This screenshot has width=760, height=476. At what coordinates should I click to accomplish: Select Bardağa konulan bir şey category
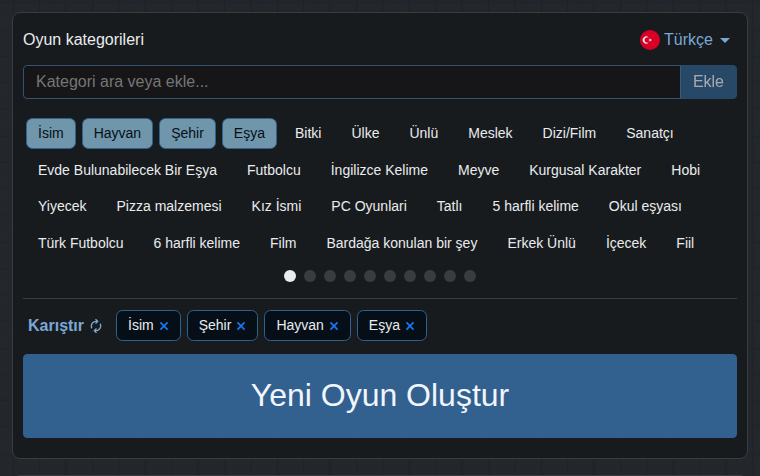402,243
